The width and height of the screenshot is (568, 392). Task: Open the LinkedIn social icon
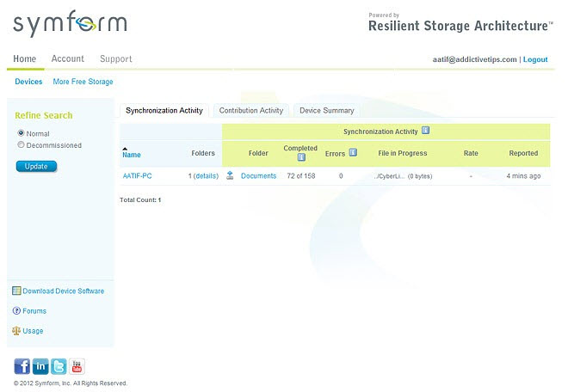[x=40, y=366]
